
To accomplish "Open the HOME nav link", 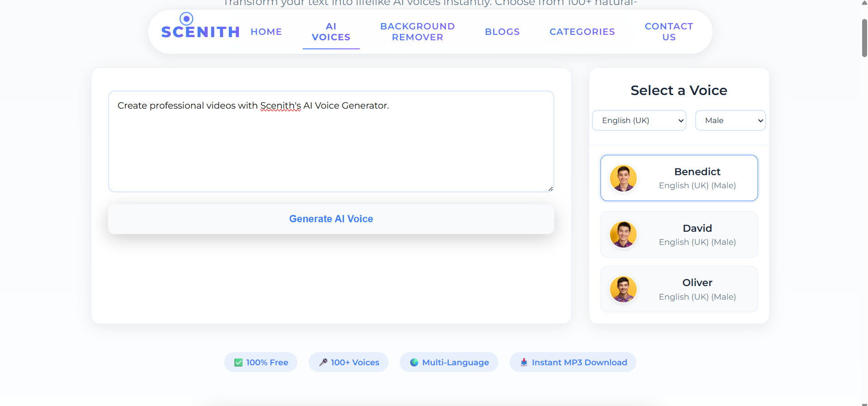I will (x=266, y=32).
